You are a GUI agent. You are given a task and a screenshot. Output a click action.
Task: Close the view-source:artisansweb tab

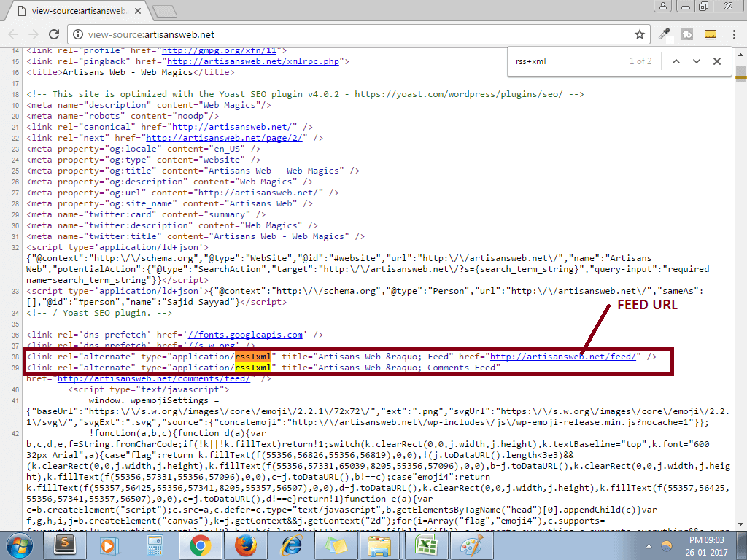click(x=137, y=11)
